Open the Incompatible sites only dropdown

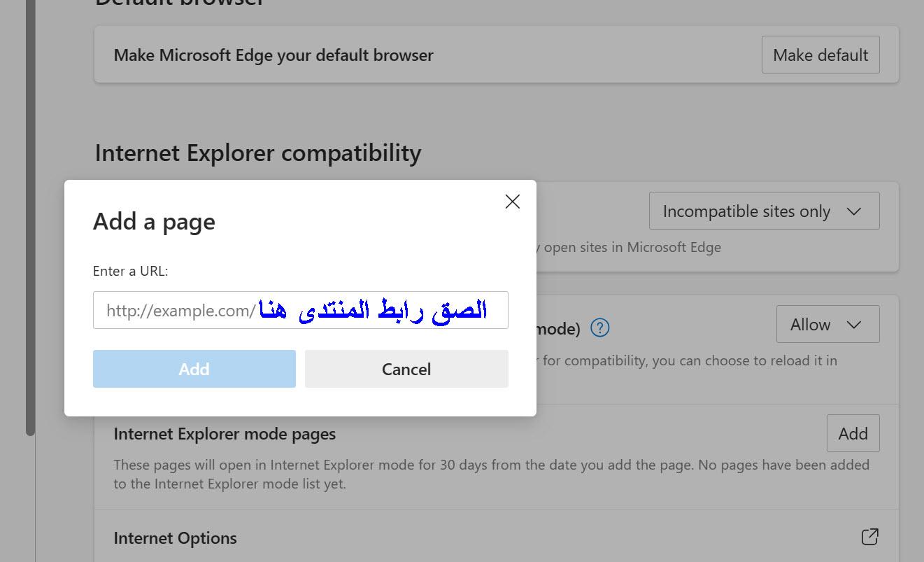(763, 211)
